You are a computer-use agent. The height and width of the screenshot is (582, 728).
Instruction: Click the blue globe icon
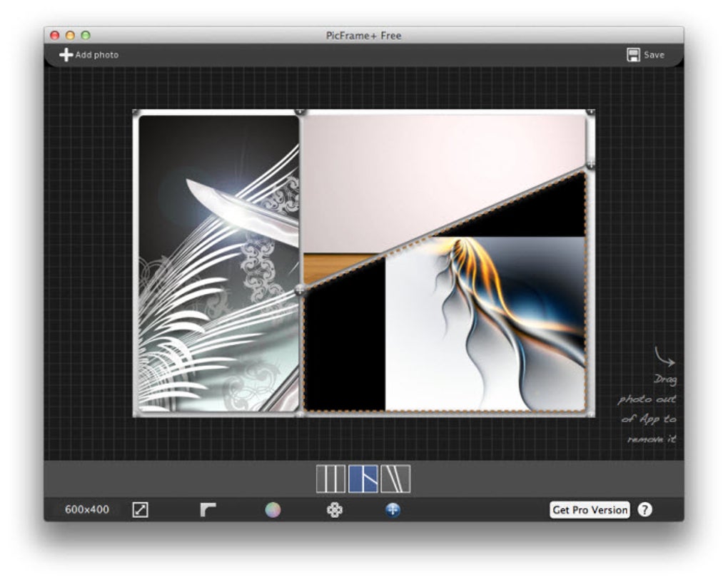tap(393, 510)
